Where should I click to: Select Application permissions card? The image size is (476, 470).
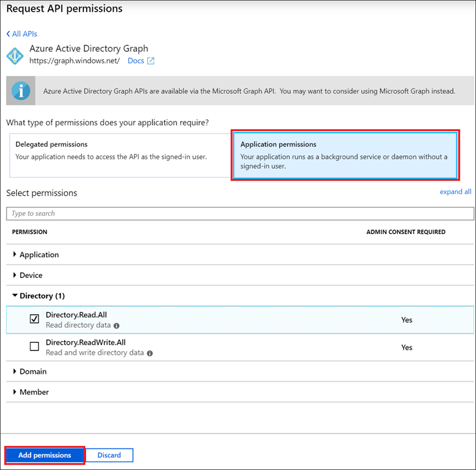tap(345, 155)
